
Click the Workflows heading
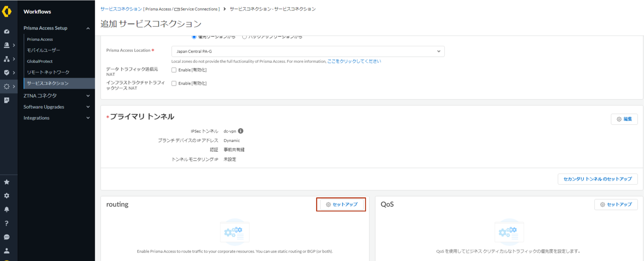tap(37, 11)
